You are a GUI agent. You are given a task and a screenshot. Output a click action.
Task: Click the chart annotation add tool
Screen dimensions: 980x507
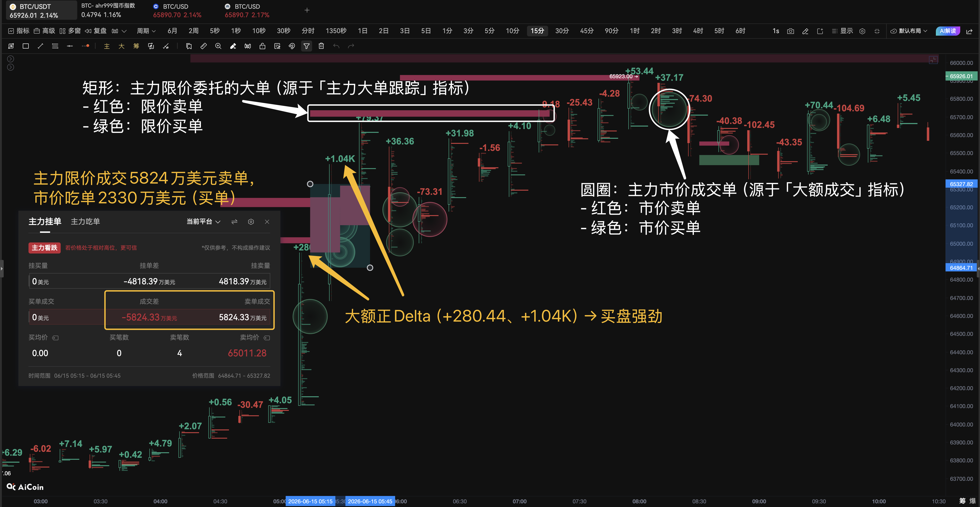click(x=11, y=46)
